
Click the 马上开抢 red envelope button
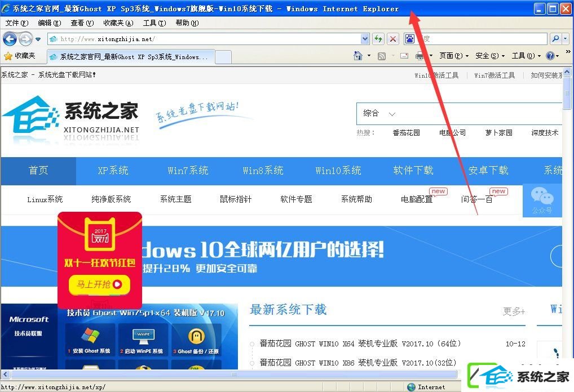coord(99,284)
